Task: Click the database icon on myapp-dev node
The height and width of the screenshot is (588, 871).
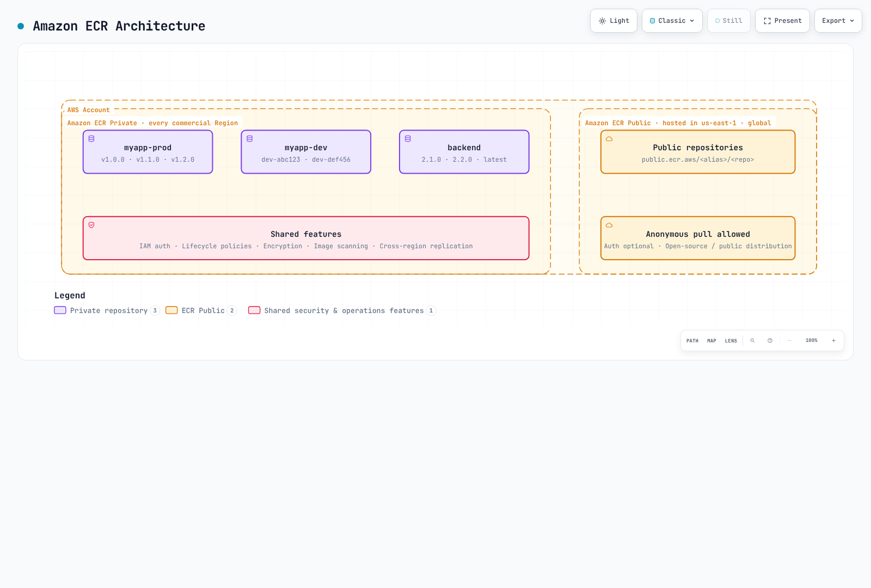Action: click(x=250, y=139)
